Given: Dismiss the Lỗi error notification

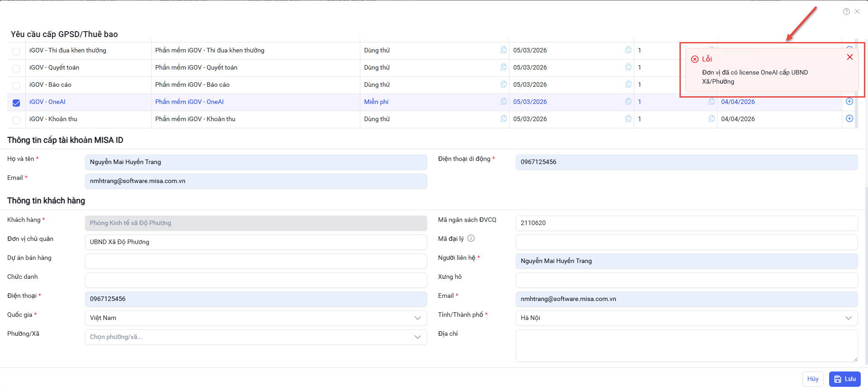Looking at the screenshot, I should 849,57.
